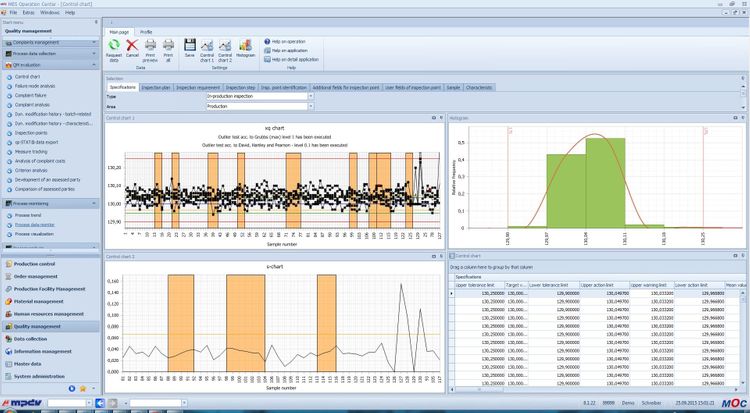Open Print preview from the ribbon
Image resolution: width=750 pixels, height=413 pixels.
pos(149,45)
